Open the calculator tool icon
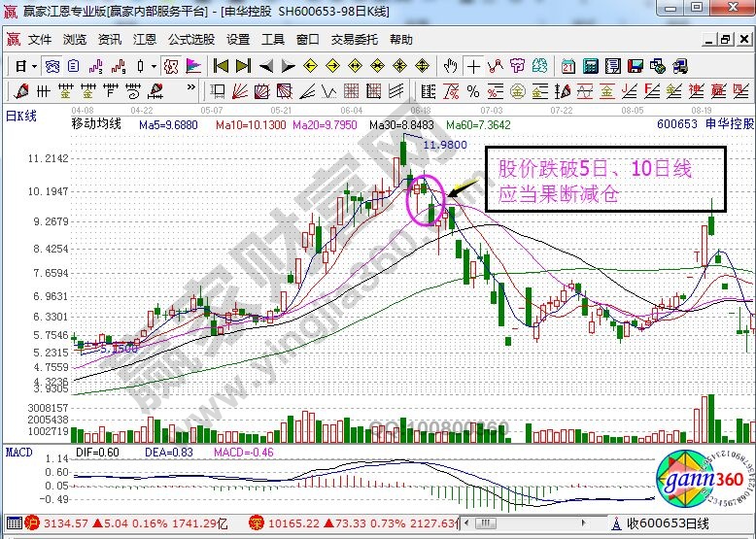756x539 pixels. pyautogui.click(x=592, y=66)
